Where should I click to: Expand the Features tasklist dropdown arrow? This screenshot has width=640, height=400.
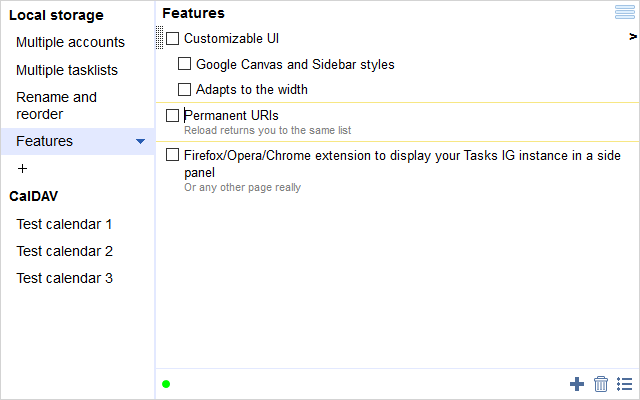pyautogui.click(x=141, y=142)
